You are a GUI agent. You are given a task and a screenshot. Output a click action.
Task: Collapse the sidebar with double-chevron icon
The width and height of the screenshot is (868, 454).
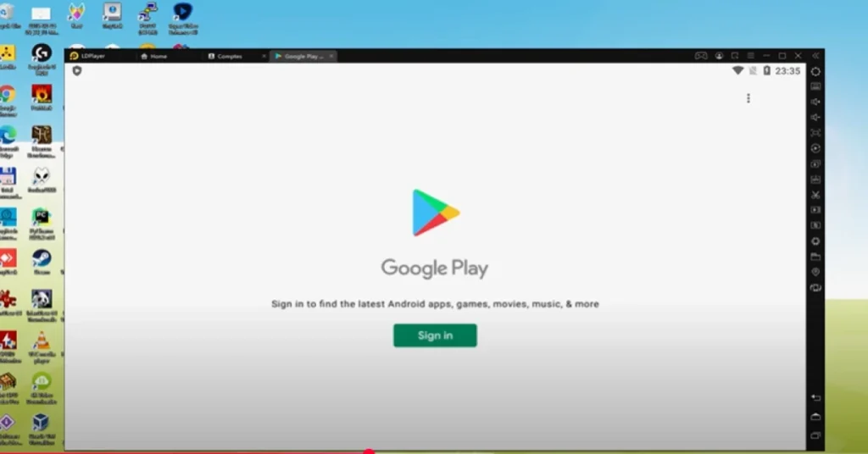(815, 56)
